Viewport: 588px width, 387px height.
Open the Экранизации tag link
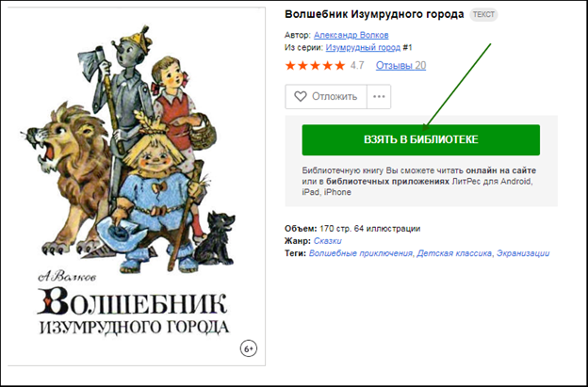[523, 253]
